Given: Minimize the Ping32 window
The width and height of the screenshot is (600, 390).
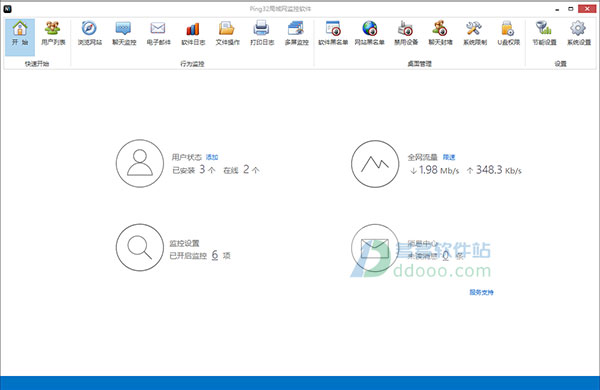Looking at the screenshot, I should (558, 9).
